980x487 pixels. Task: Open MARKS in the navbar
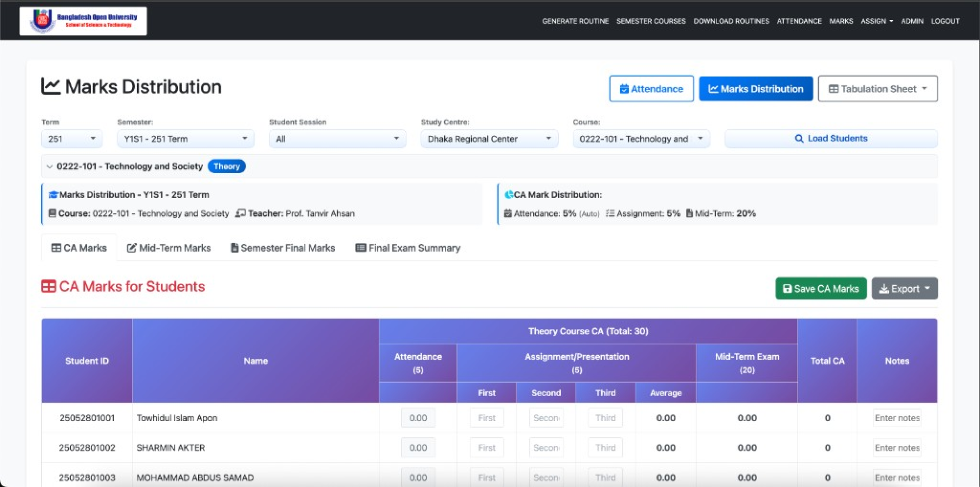841,21
